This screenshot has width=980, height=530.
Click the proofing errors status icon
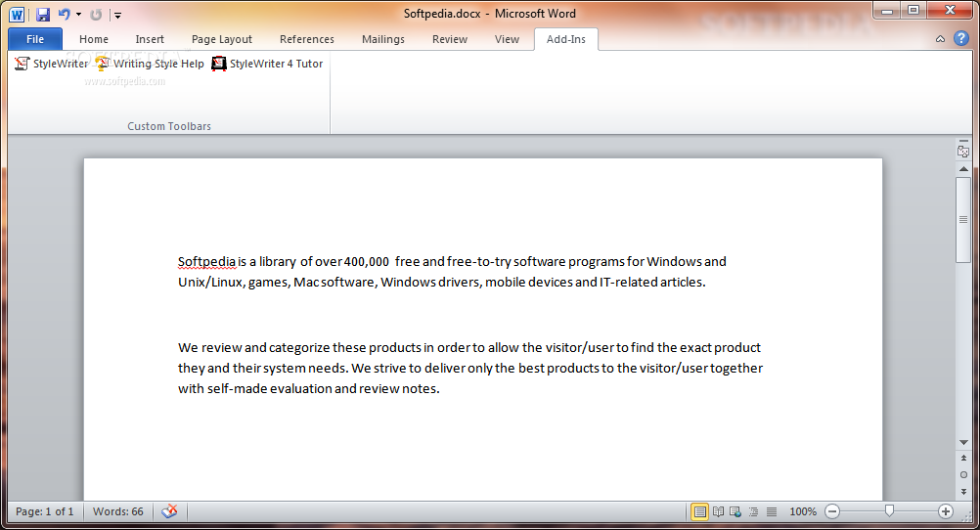169,511
